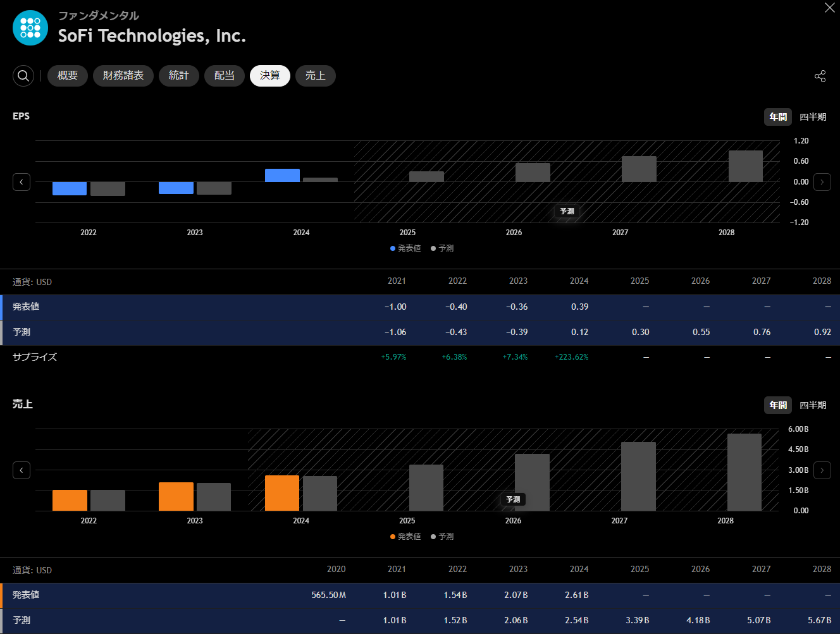840x634 pixels.
Task: Click EPS forecast value 0.55
Action: tap(701, 332)
